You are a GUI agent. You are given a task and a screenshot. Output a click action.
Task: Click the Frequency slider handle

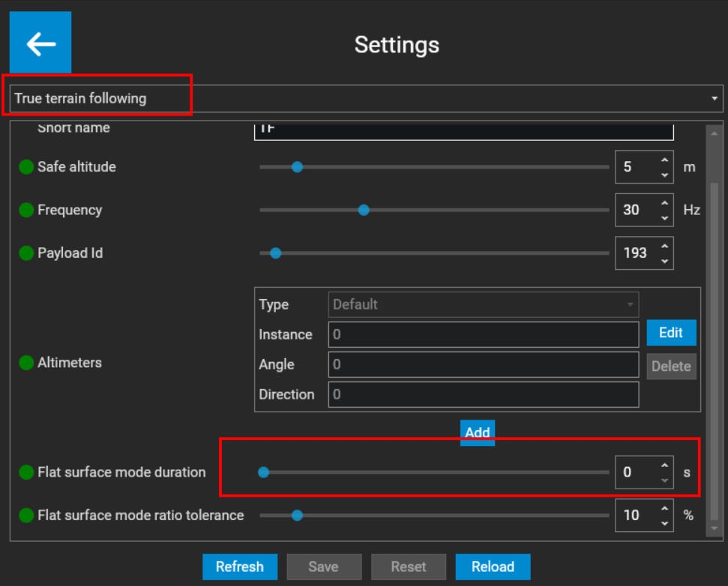[364, 210]
